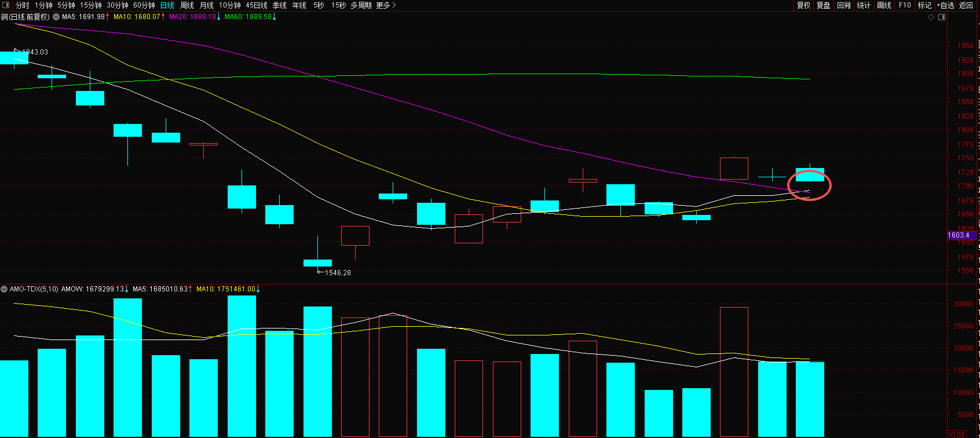Screen dimensions: 980x438
Task: Click the MA20 magenta indicator label
Action: click(x=192, y=17)
